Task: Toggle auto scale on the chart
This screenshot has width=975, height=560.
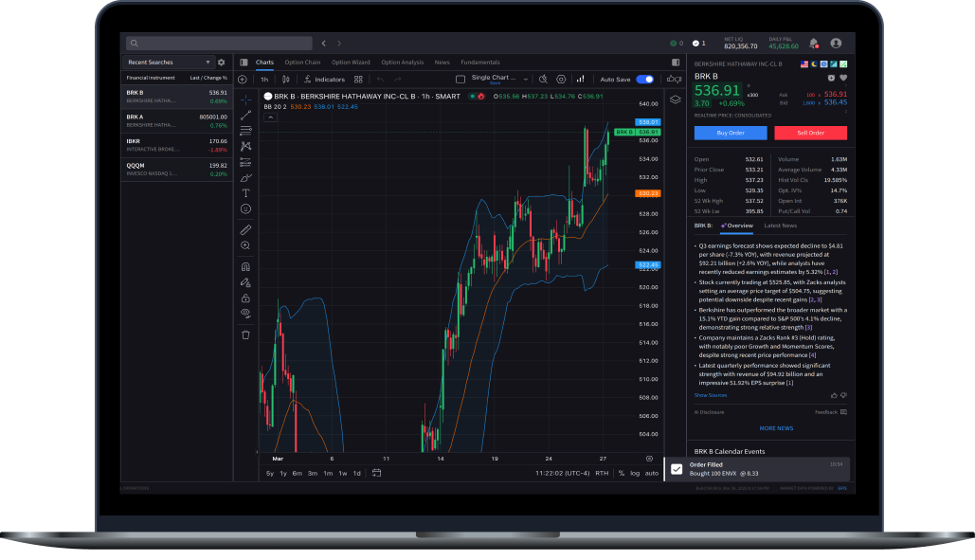Action: (x=652, y=473)
